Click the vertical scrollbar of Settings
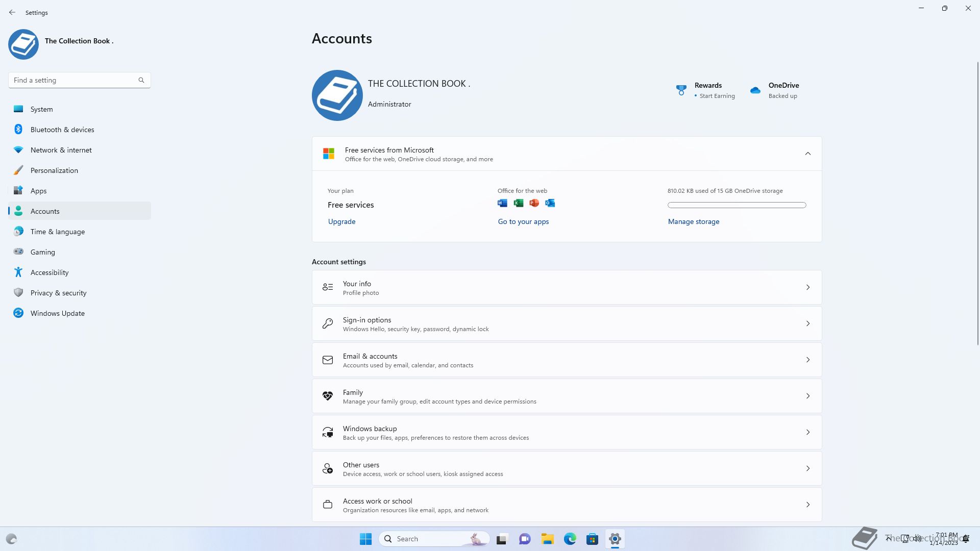980x551 pixels. click(x=978, y=203)
